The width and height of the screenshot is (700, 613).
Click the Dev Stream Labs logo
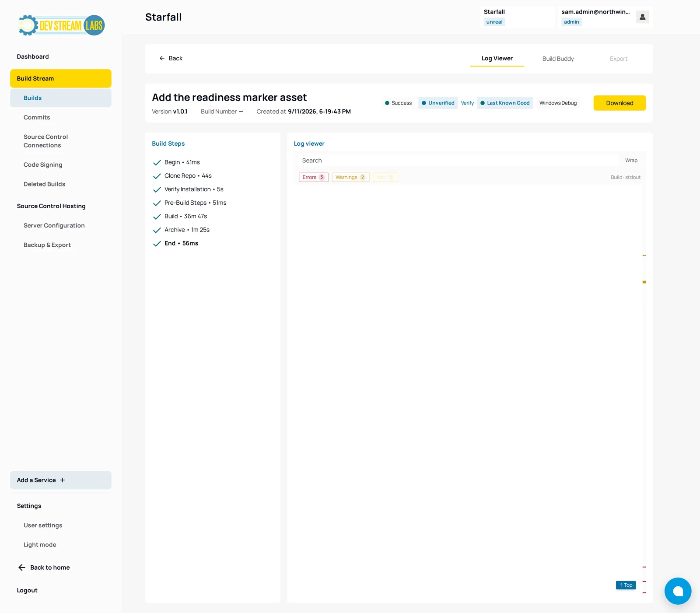[61, 25]
